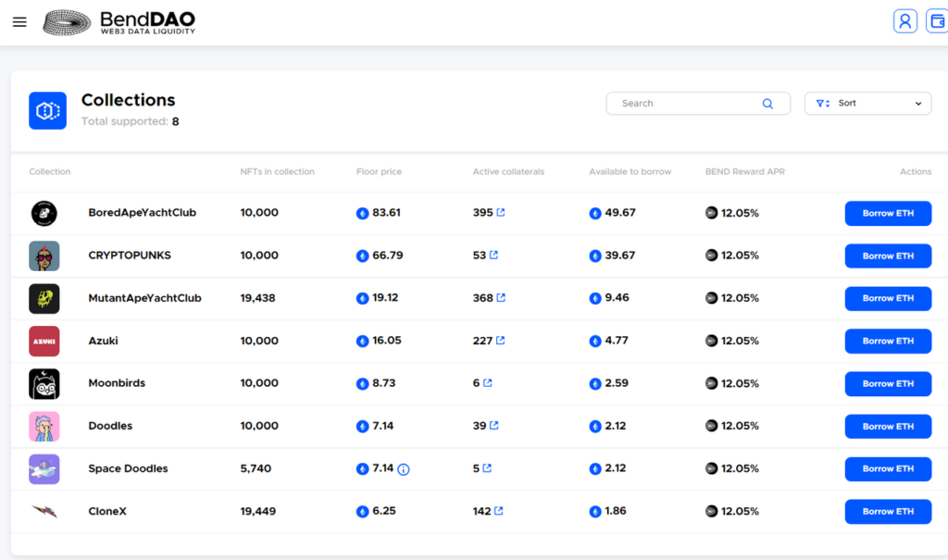The height and width of the screenshot is (560, 948).
Task: Click the BEND token icon in CRYPTOPUNKS row
Action: click(x=712, y=255)
